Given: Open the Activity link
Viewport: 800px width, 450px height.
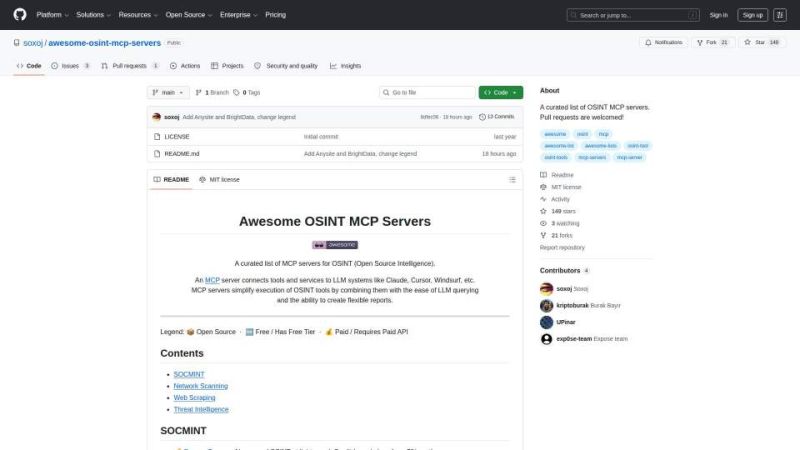Looking at the screenshot, I should tap(555, 199).
